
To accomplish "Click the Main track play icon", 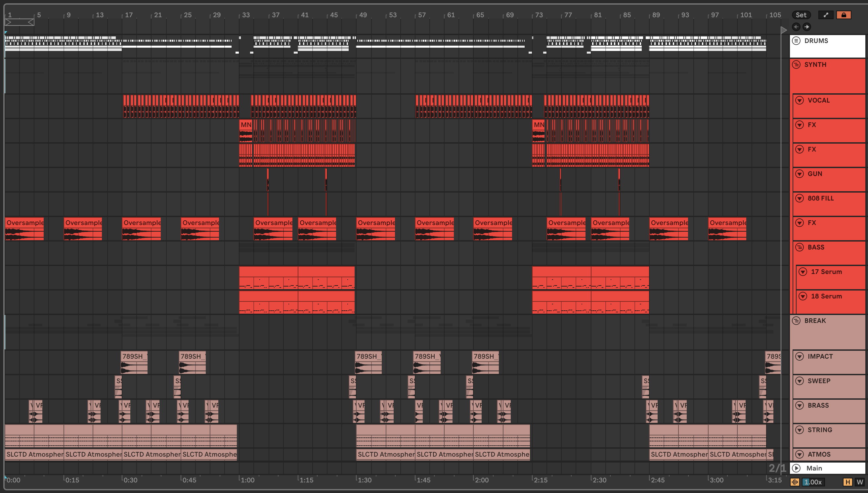I will click(x=797, y=468).
